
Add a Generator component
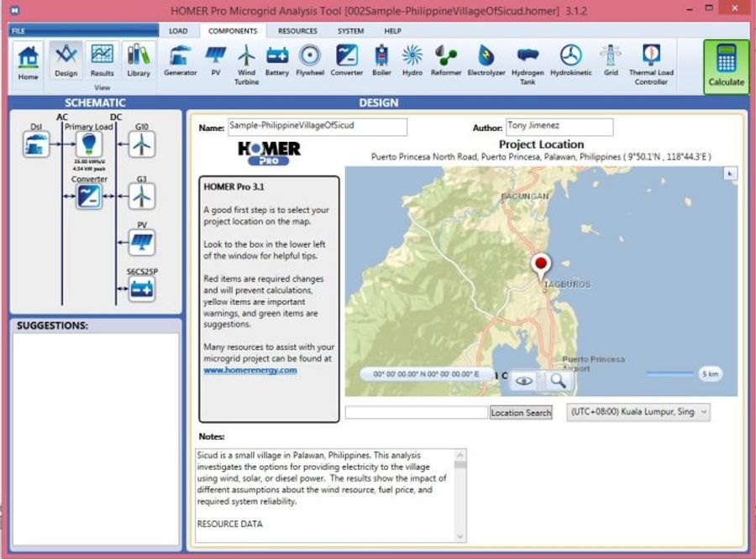click(x=181, y=59)
